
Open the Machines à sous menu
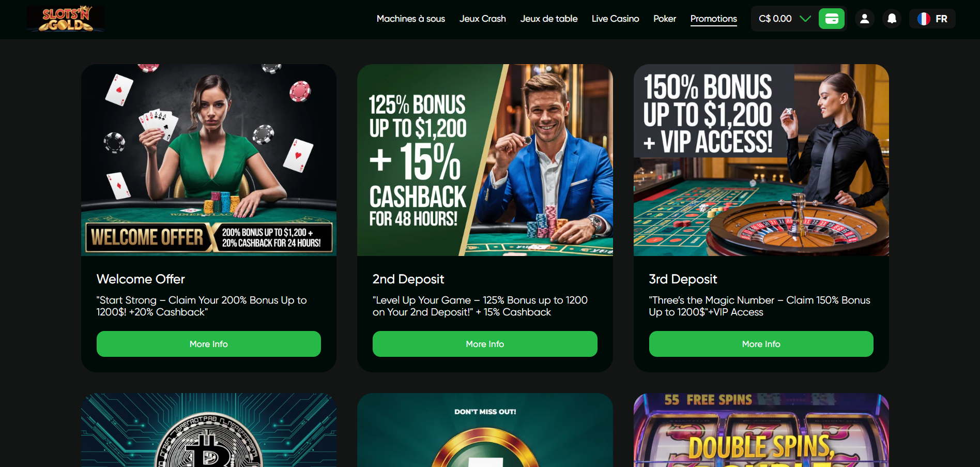coord(411,19)
